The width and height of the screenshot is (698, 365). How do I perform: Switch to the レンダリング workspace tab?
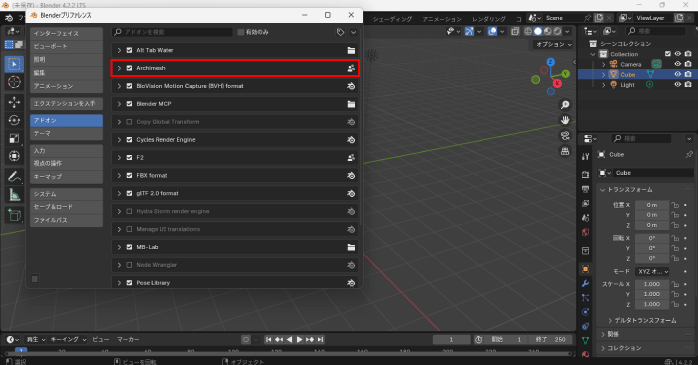pyautogui.click(x=489, y=19)
